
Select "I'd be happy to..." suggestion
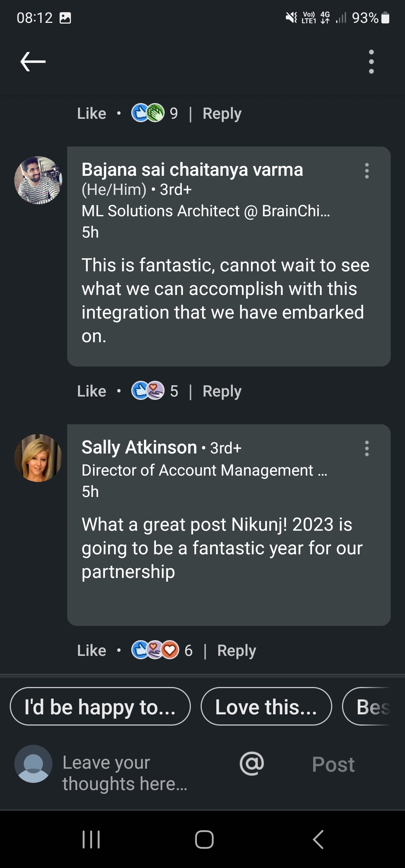coord(100,706)
